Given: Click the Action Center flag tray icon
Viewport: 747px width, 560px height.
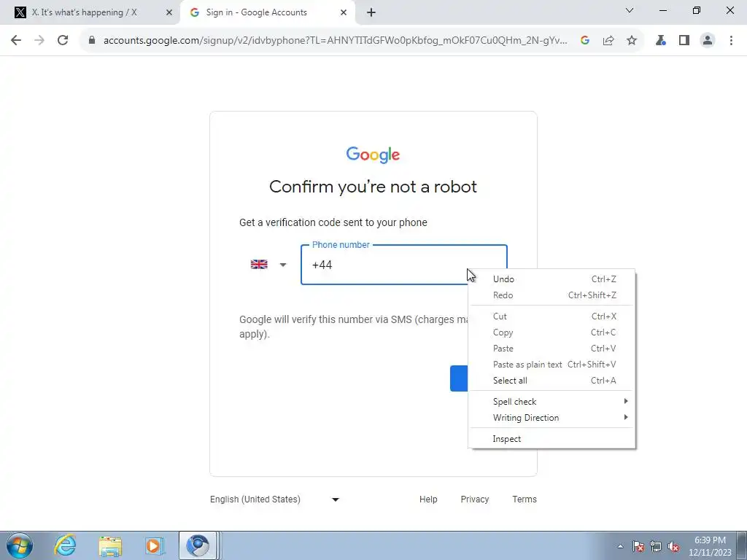Looking at the screenshot, I should (x=638, y=546).
